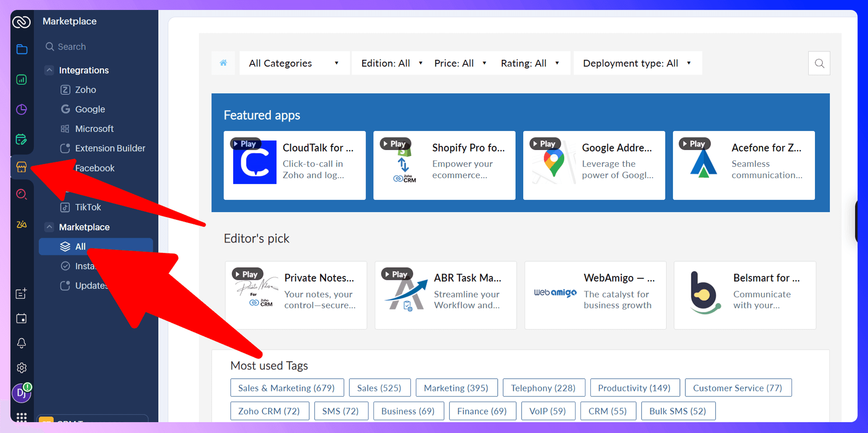Collapse the Integrations section
This screenshot has width=868, height=433.
tap(50, 70)
